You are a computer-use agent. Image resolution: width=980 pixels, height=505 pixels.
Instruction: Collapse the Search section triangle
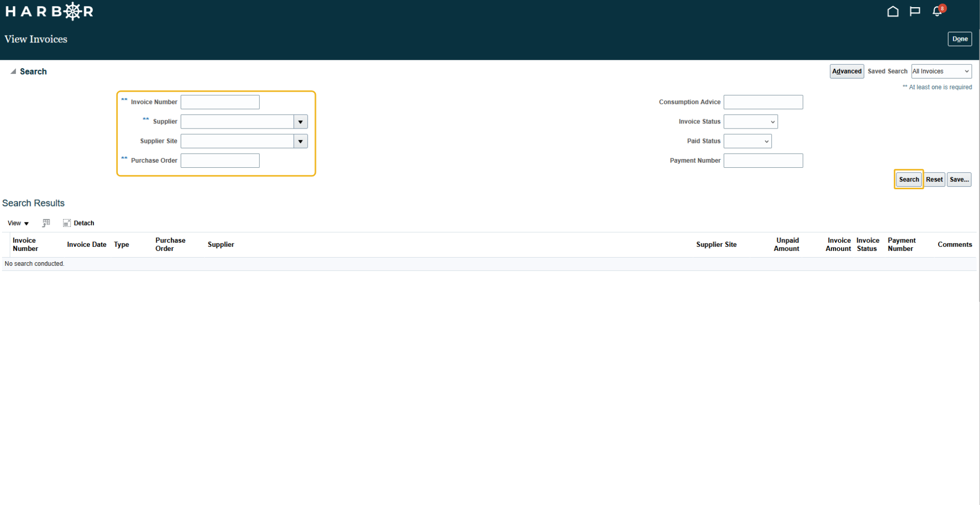13,71
